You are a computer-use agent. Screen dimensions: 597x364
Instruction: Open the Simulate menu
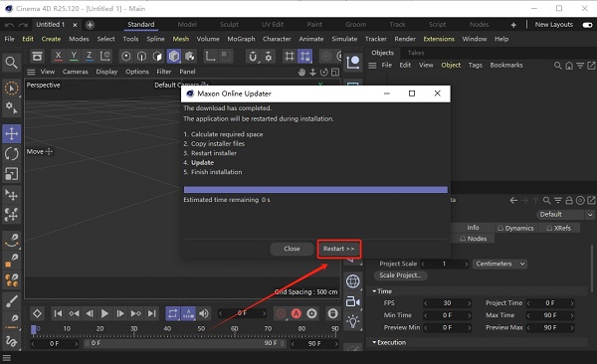pos(344,39)
